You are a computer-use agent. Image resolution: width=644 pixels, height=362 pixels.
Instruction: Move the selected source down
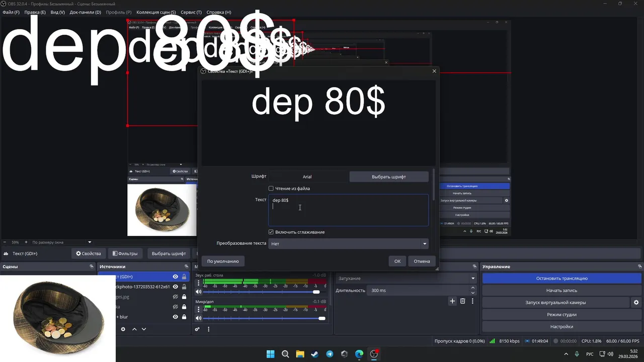pos(144,329)
